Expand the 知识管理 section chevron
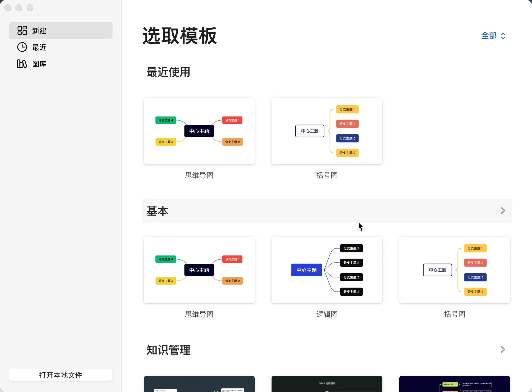This screenshot has width=532, height=392. 503,350
